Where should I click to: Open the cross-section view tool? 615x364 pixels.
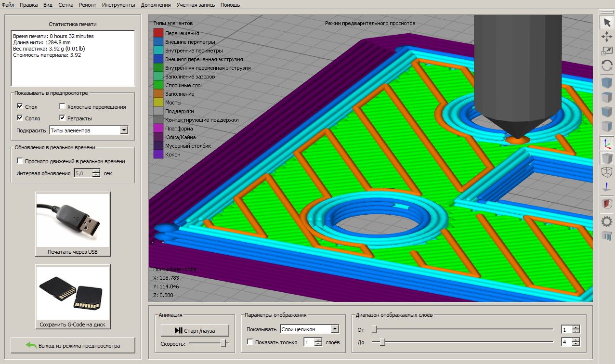coord(607,204)
